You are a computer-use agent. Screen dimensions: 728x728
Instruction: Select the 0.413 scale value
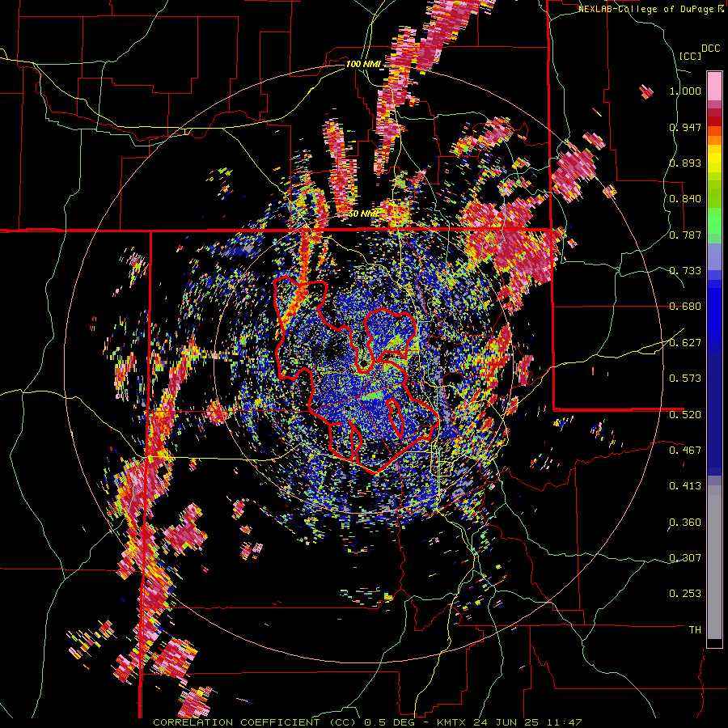[x=685, y=486]
